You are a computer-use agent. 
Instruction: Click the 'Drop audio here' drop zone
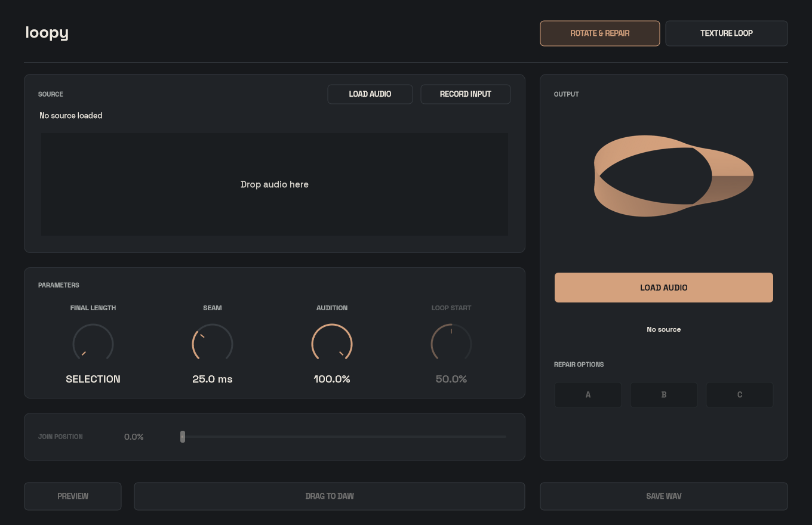(275, 184)
